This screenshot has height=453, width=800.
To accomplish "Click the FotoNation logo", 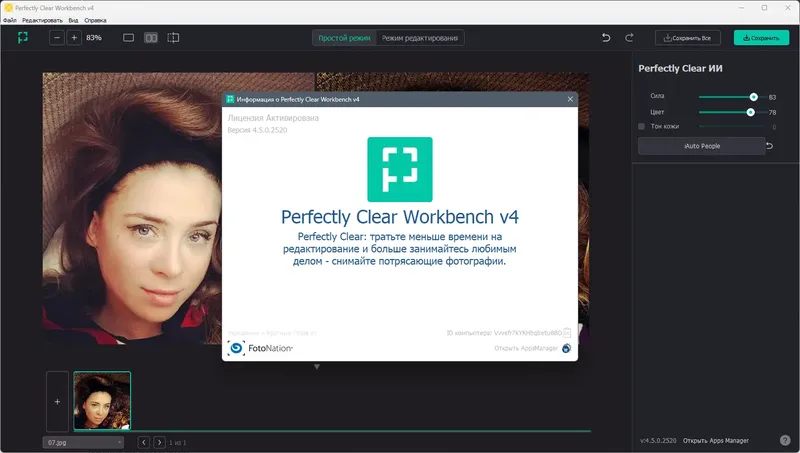I will [x=260, y=348].
